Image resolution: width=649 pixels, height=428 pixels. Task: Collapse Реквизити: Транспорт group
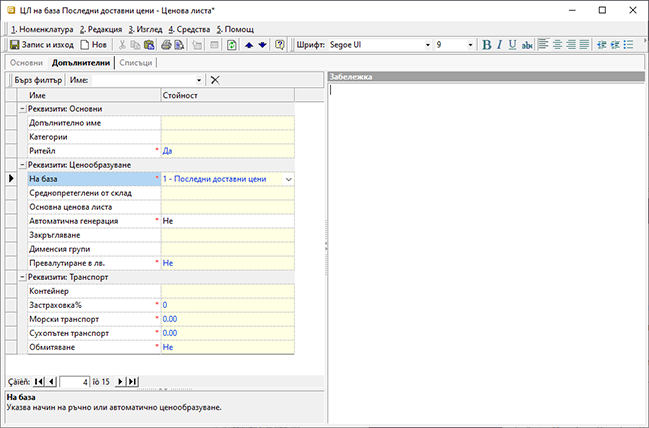pyautogui.click(x=22, y=277)
